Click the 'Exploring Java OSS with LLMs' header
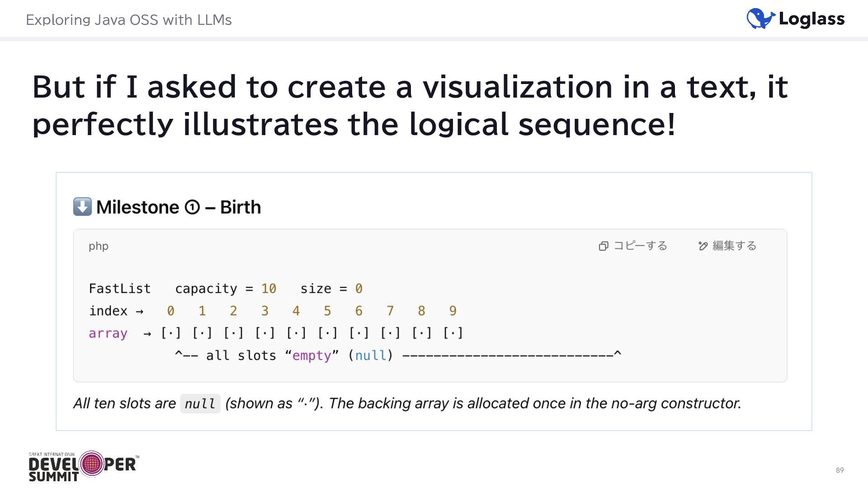868x488 pixels. click(129, 20)
